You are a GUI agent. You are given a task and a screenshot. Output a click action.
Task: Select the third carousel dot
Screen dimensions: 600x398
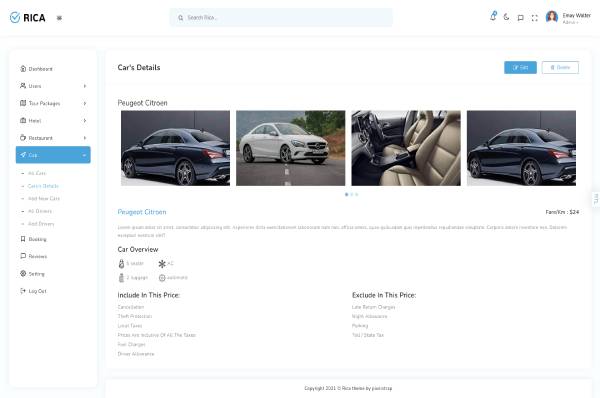(x=357, y=194)
